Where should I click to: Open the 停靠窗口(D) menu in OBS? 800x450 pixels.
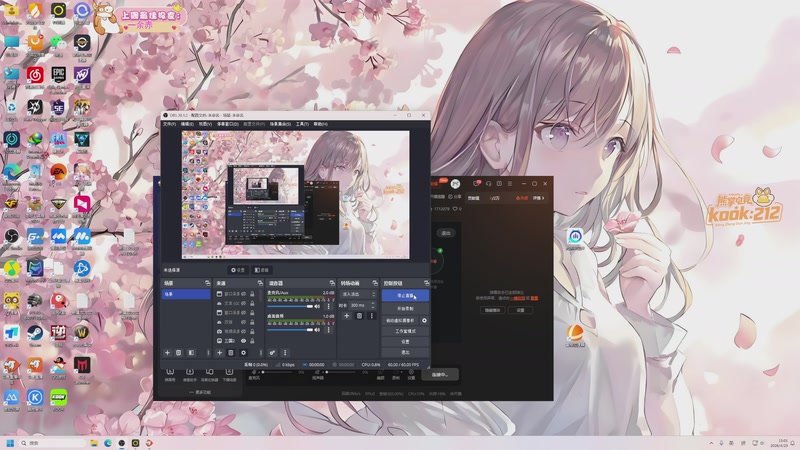(228, 124)
